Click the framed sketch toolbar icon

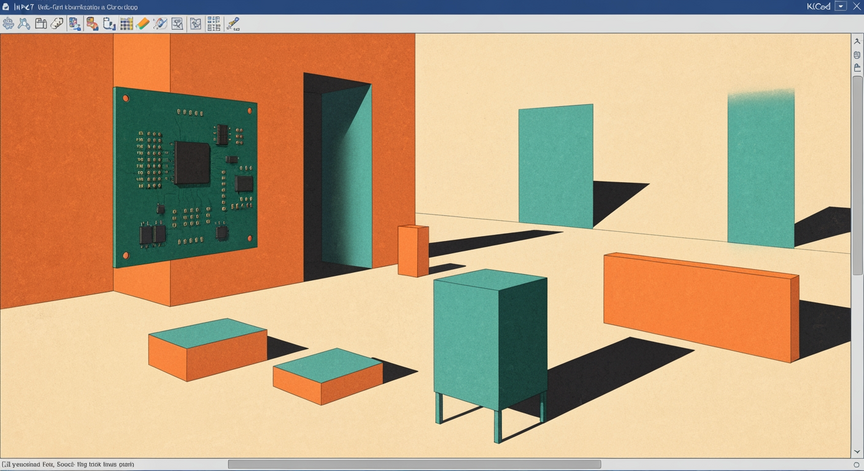177,24
